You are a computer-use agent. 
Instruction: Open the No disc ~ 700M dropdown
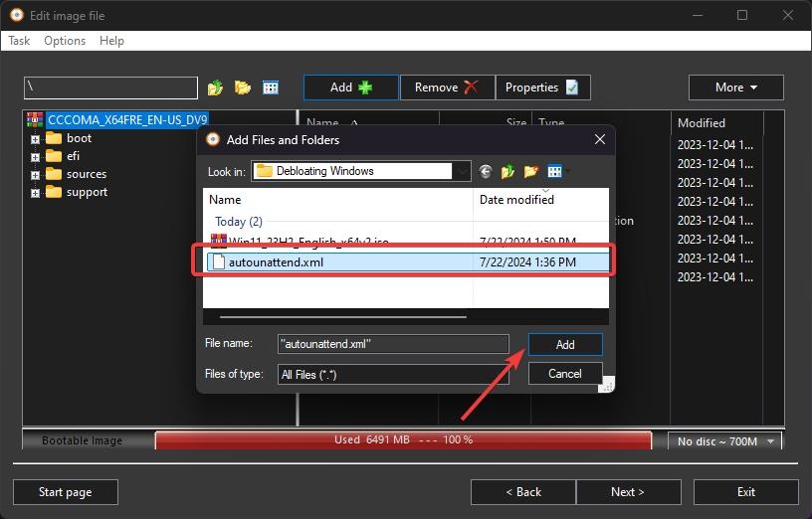pos(724,441)
